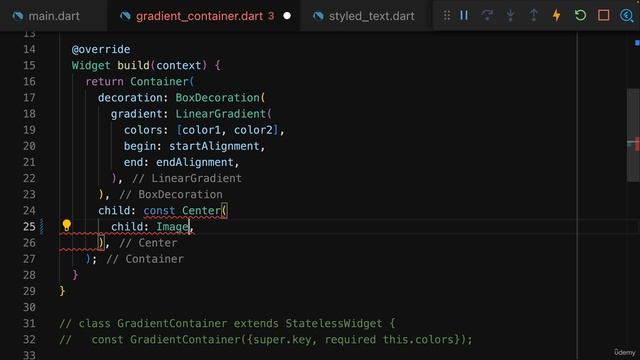The width and height of the screenshot is (640, 360).
Task: Click the return keyword on line 16
Action: [x=104, y=82]
